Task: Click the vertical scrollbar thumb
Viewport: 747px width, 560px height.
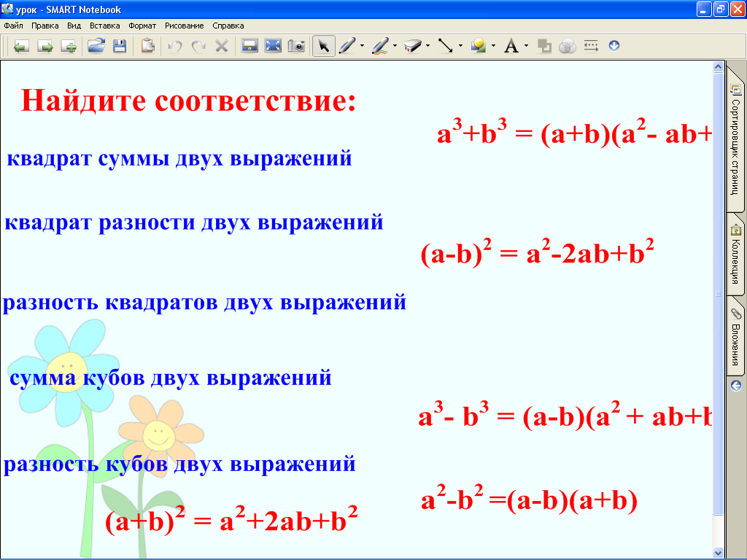Action: [x=718, y=294]
